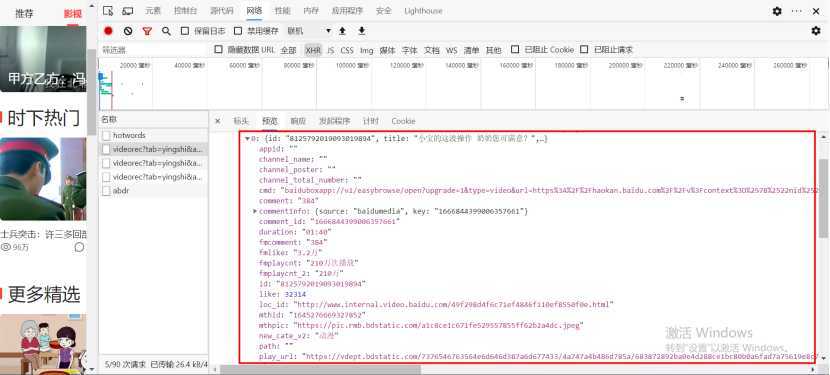
Task: Filter requests by 其他 type
Action: point(493,50)
